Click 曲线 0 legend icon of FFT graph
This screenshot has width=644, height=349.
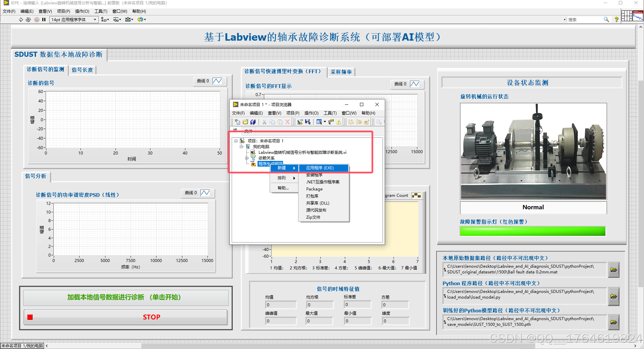click(415, 84)
